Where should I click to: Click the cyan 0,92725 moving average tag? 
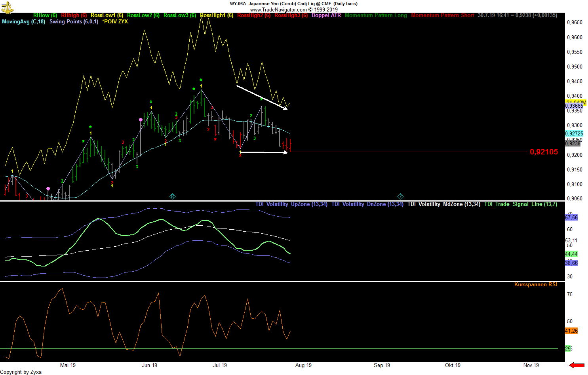574,134
